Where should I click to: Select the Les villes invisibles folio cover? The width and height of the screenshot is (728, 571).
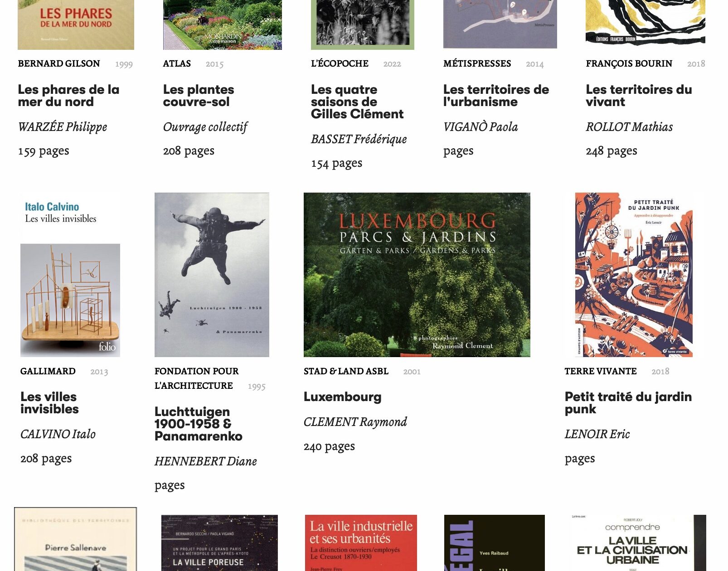pos(70,275)
